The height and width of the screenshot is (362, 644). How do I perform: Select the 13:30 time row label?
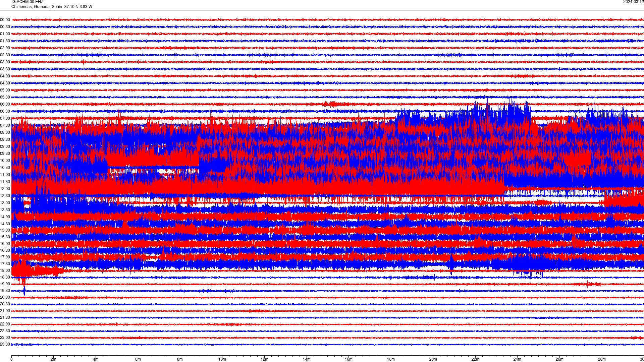coord(5,210)
